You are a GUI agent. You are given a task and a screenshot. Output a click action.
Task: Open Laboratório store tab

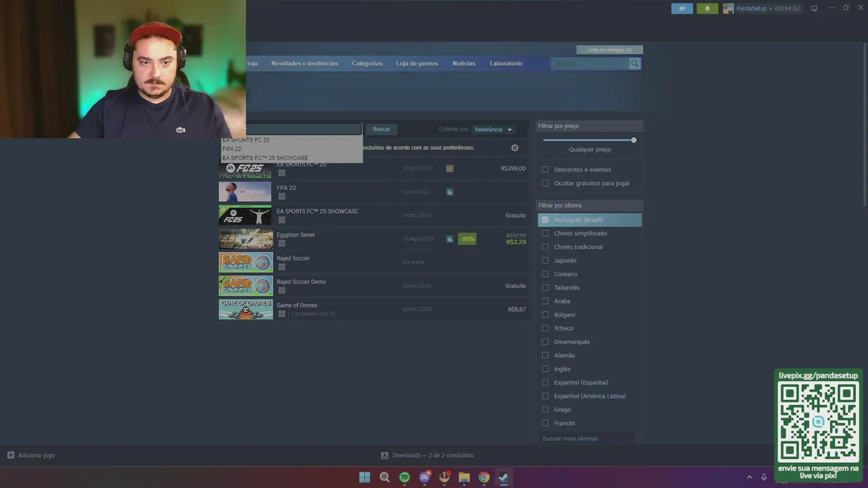pyautogui.click(x=506, y=64)
